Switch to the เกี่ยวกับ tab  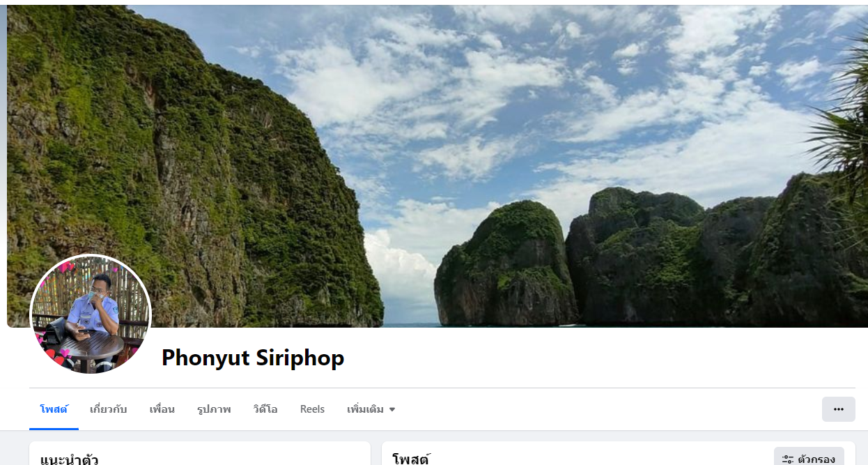[x=108, y=409]
